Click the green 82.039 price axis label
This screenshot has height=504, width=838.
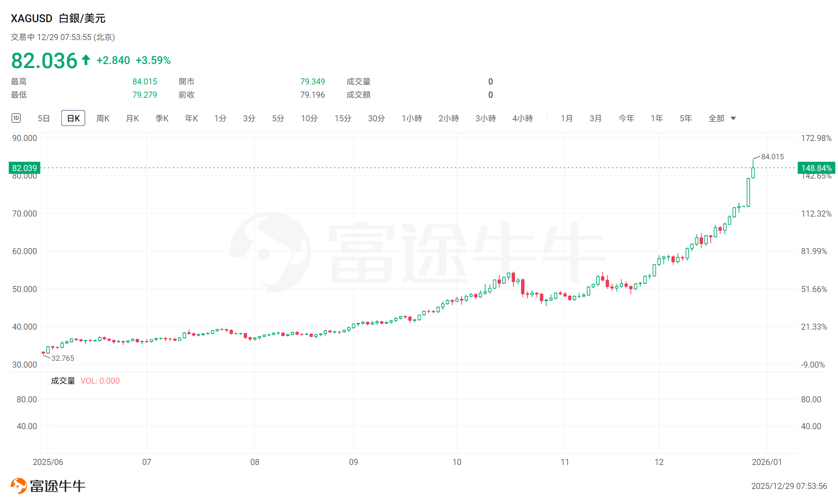click(24, 168)
